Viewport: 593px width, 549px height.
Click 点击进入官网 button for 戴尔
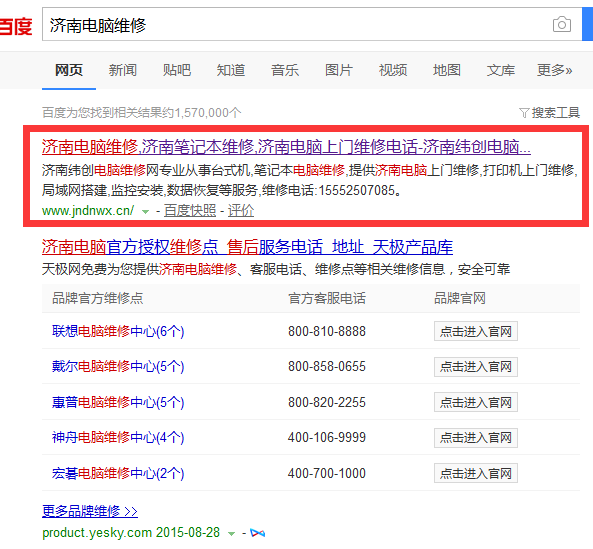[x=476, y=367]
